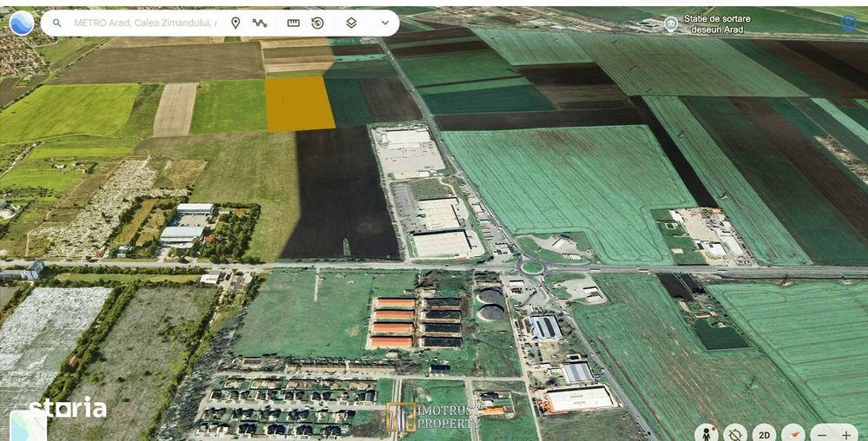Expand the toolbar dropdown chevron
The height and width of the screenshot is (441, 868).
coord(385,23)
